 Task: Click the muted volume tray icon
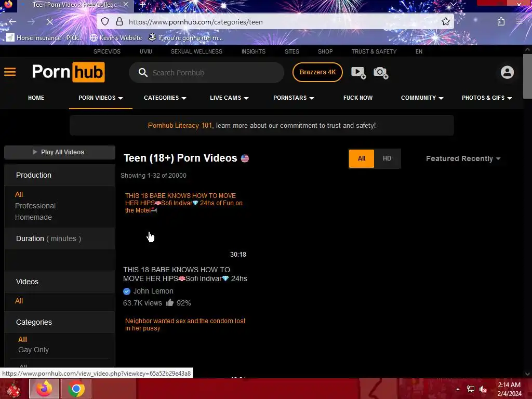tap(483, 389)
